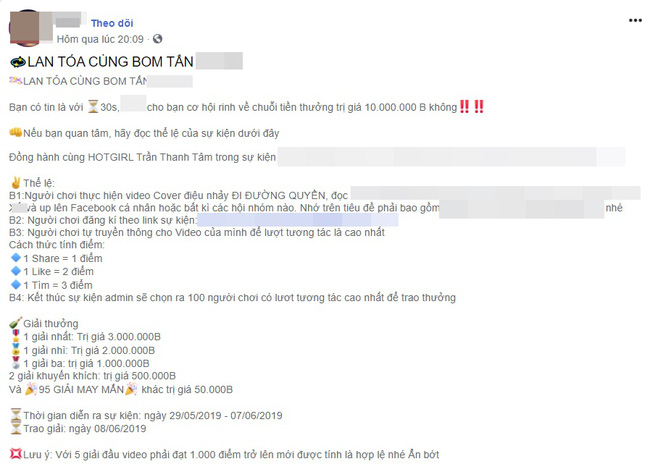Open the three-dots post options menu
Image resolution: width=650 pixels, height=464 pixels.
click(635, 20)
